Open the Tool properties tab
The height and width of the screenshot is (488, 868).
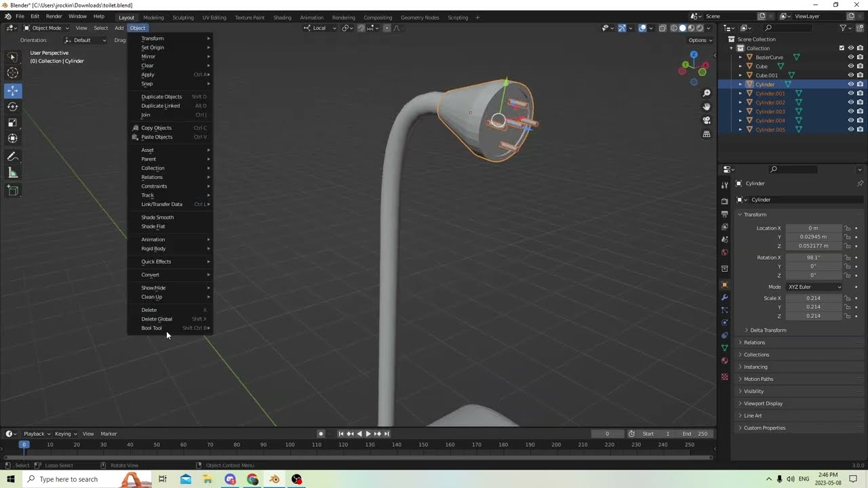click(724, 184)
